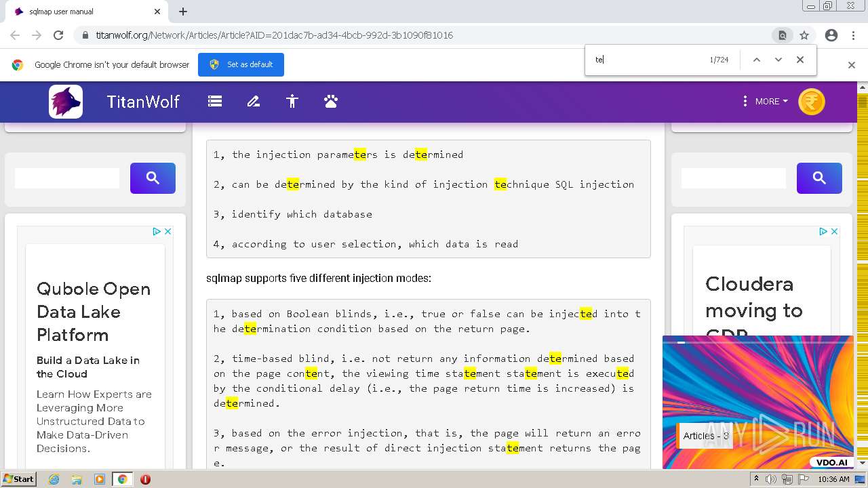This screenshot has height=488, width=868.
Task: Open the MORE dropdown menu
Action: tap(765, 101)
